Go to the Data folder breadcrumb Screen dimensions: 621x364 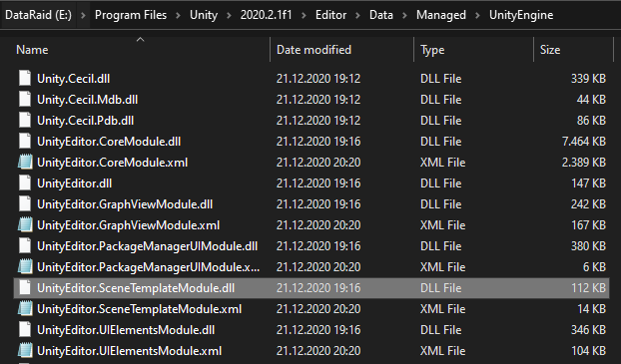[381, 15]
